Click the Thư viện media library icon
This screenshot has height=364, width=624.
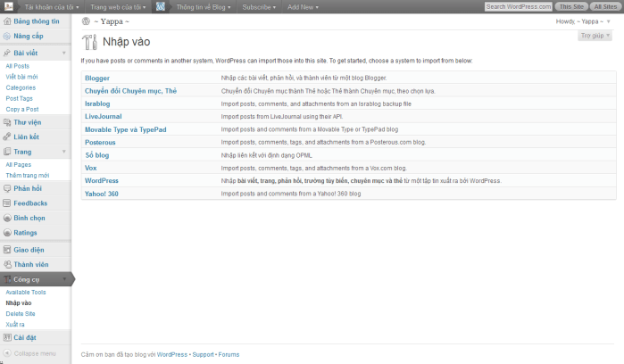click(x=7, y=122)
